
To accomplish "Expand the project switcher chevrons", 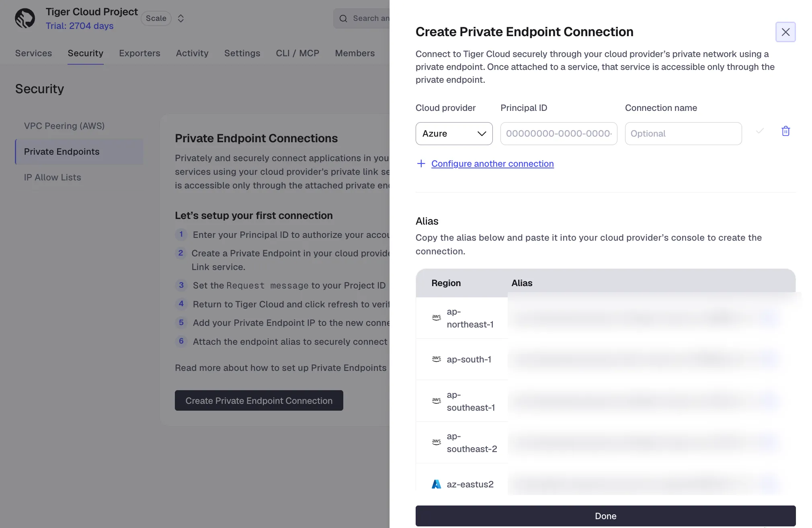I will point(181,18).
